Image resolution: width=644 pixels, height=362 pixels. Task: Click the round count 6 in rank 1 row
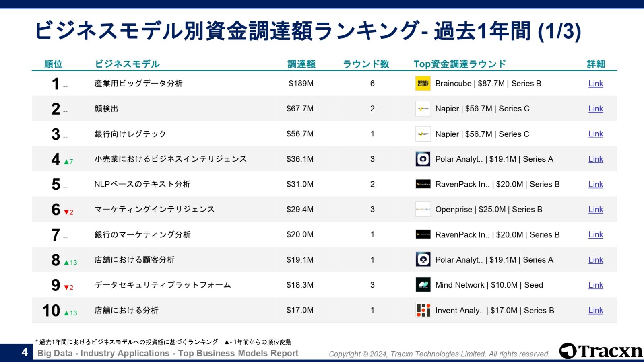tap(372, 84)
